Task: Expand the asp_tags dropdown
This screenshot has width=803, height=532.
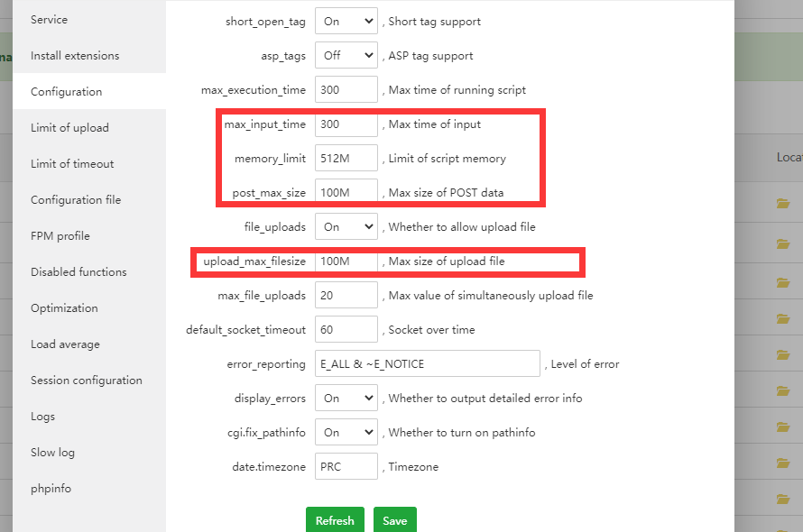Action: [346, 56]
